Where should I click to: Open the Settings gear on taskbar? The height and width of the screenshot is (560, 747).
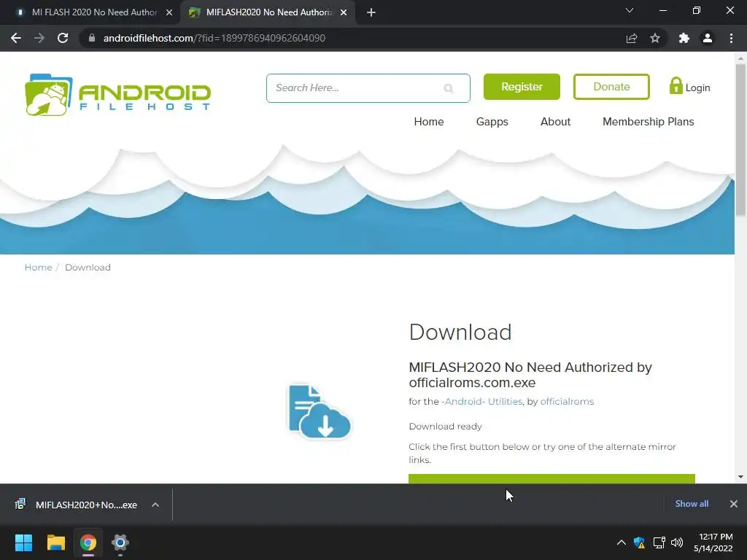pyautogui.click(x=120, y=542)
